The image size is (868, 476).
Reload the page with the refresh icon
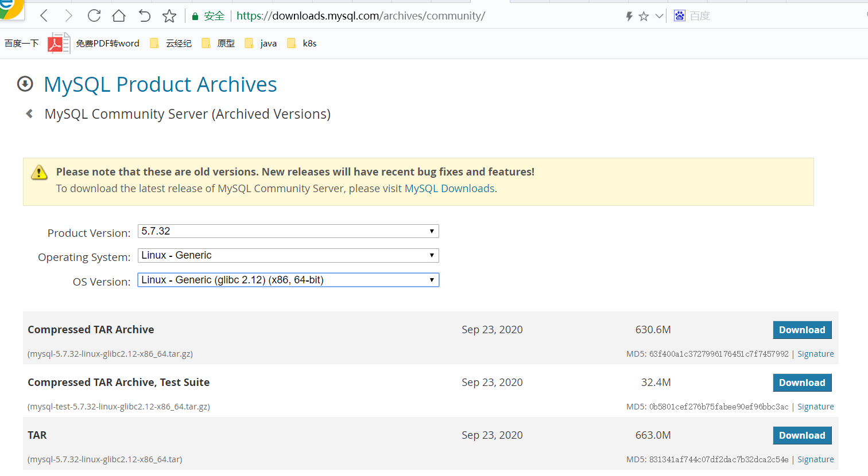pos(94,15)
